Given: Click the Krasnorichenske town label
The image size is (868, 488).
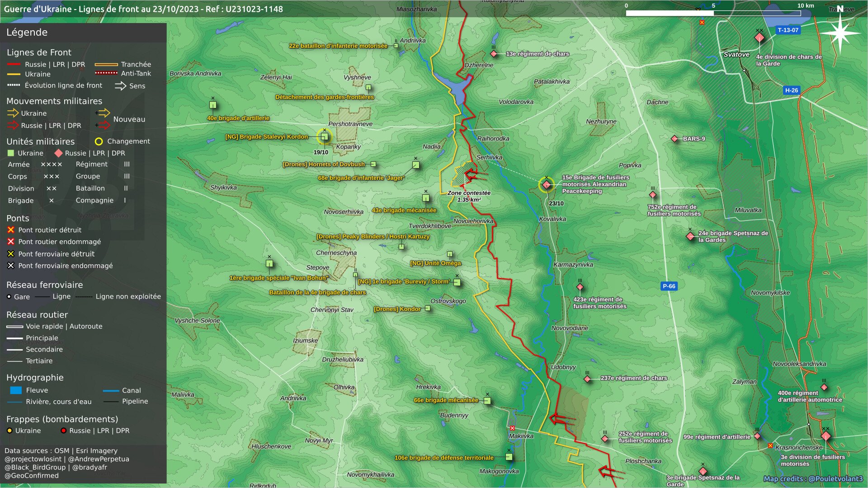Looking at the screenshot, I should point(799,447).
